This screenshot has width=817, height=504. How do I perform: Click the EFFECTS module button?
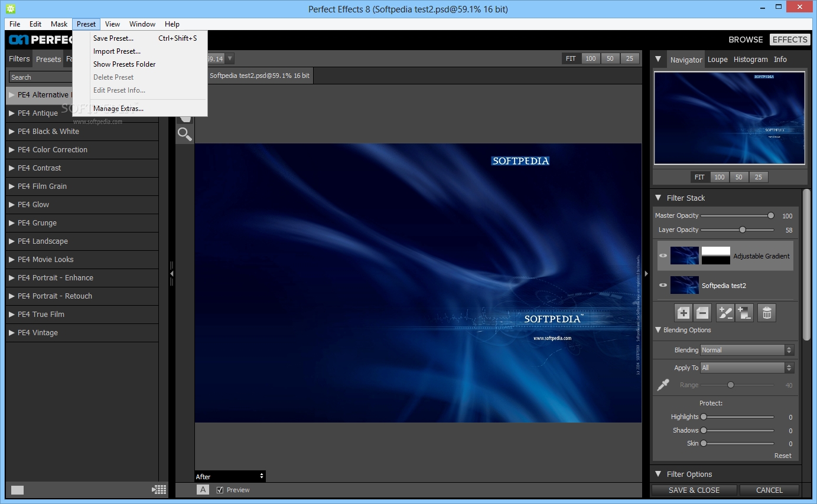pos(790,40)
